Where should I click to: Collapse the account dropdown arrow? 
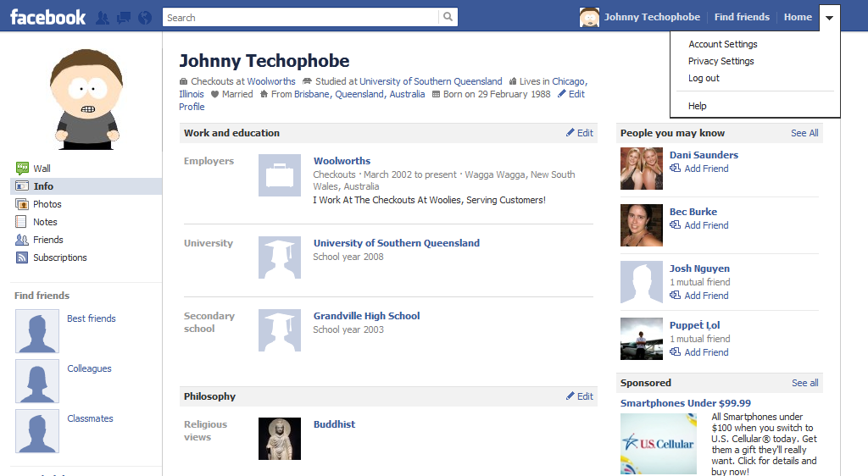(x=829, y=18)
